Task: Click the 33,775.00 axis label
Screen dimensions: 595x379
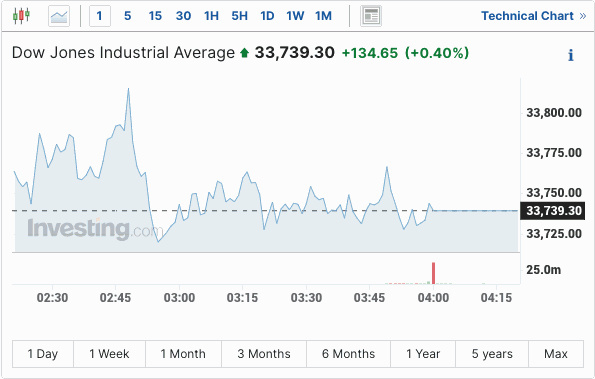Action: [554, 153]
